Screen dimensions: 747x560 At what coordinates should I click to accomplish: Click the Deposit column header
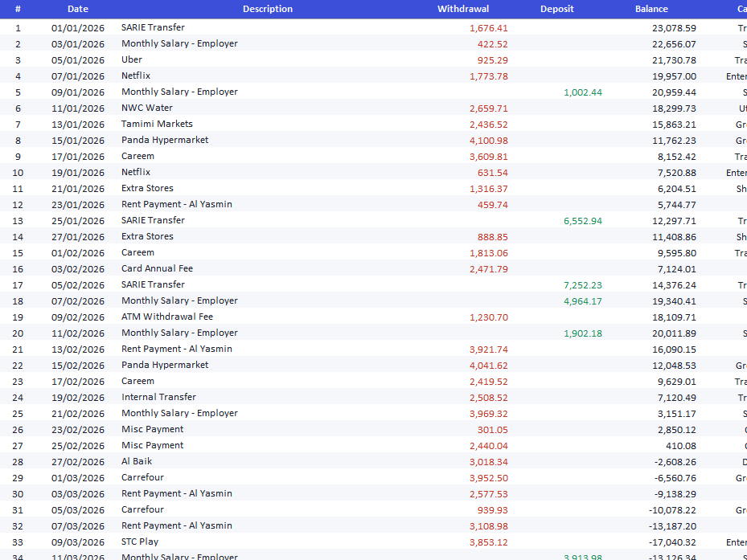pyautogui.click(x=557, y=9)
